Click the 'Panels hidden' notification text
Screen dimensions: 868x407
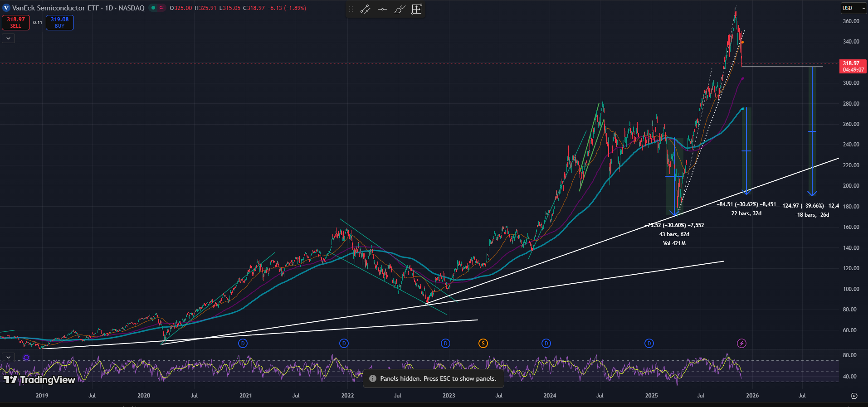[438, 378]
